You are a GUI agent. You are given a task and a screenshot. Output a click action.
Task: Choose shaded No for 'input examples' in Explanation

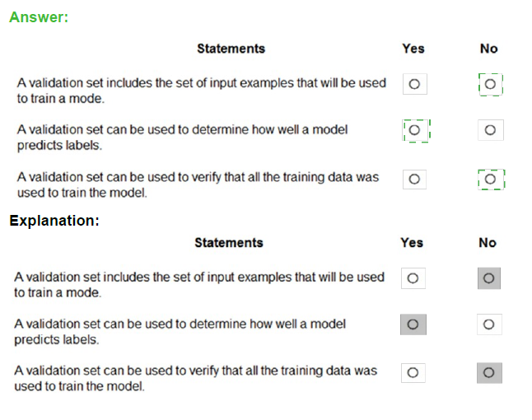(489, 278)
